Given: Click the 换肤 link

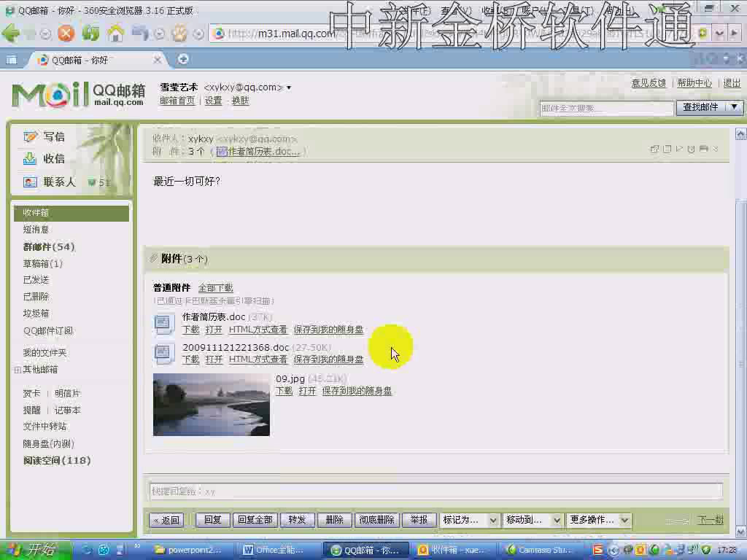Looking at the screenshot, I should click(240, 101).
